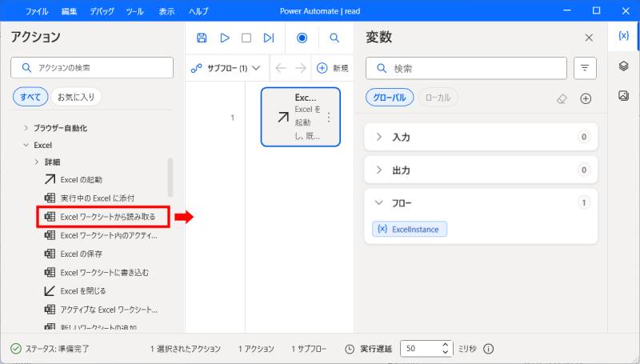
Task: Decrease run delay with down arrow
Action: (x=446, y=352)
